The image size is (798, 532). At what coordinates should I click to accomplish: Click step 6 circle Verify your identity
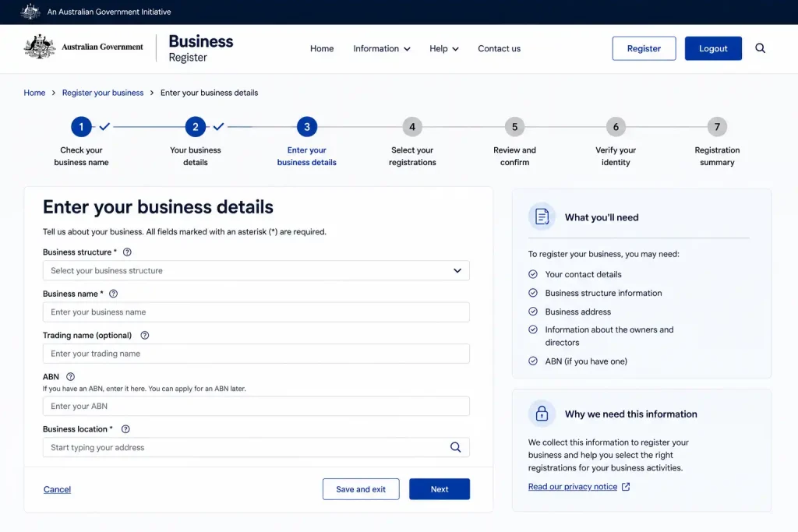click(x=616, y=127)
